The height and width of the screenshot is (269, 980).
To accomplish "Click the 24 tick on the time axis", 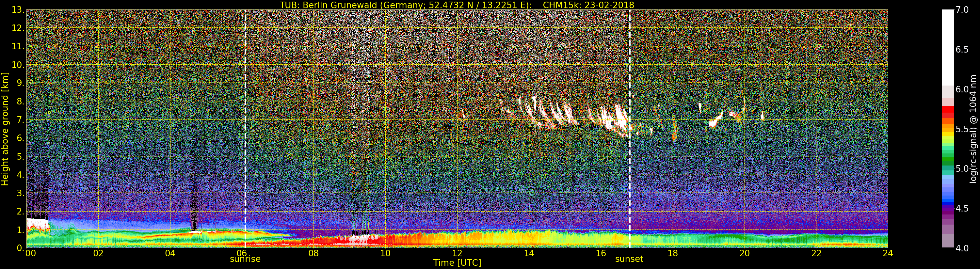I will coord(888,253).
